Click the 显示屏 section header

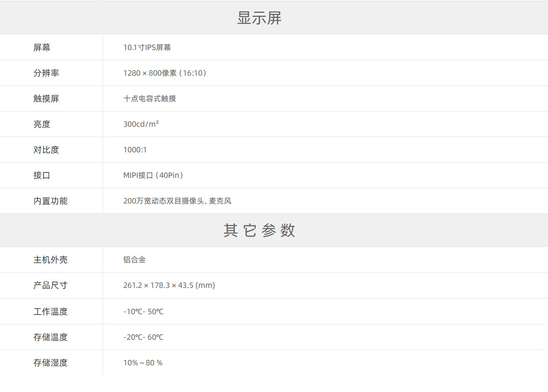pyautogui.click(x=259, y=18)
